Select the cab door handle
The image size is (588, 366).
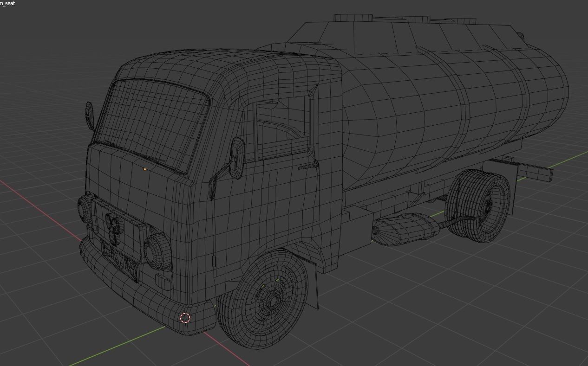[307, 165]
